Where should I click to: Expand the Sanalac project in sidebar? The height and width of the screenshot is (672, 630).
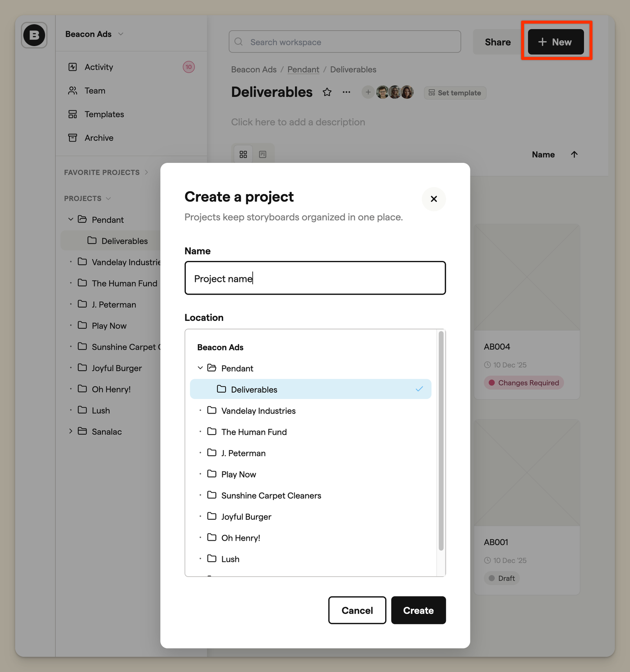(x=71, y=431)
